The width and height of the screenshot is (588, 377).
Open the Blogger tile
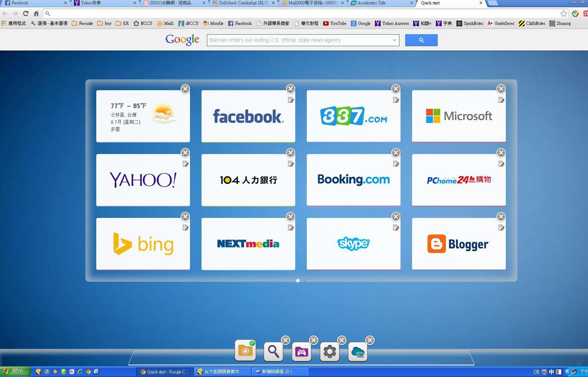tap(459, 244)
